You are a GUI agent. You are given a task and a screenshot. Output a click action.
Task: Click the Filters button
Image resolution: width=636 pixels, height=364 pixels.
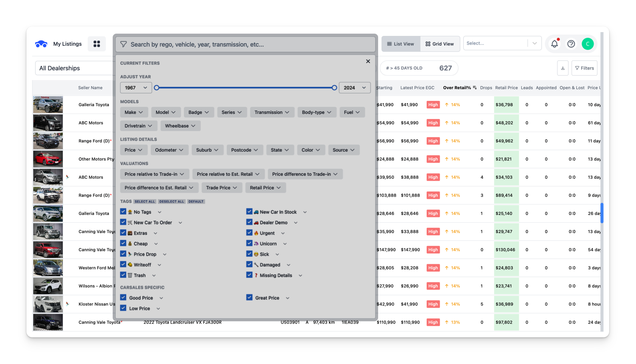click(584, 68)
